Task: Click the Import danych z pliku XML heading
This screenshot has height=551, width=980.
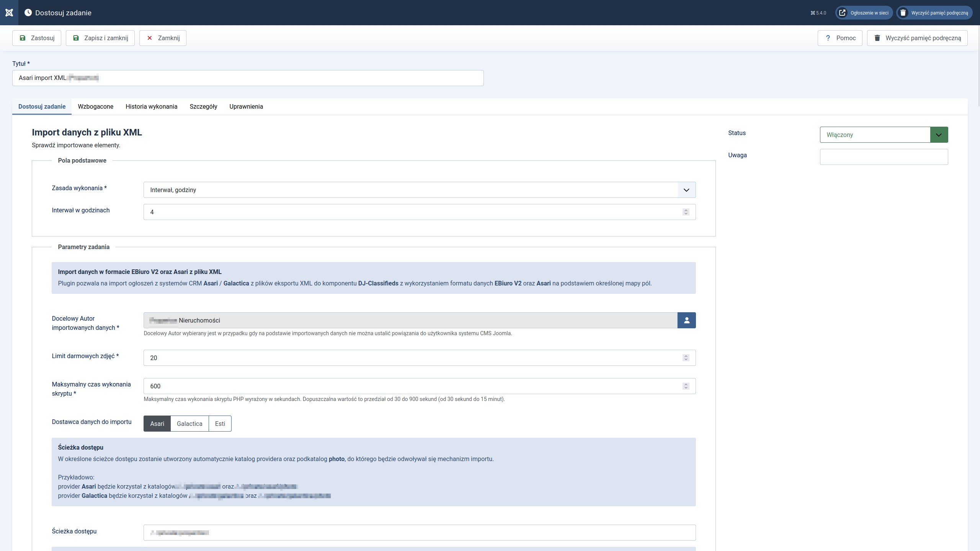Action: coord(87,132)
